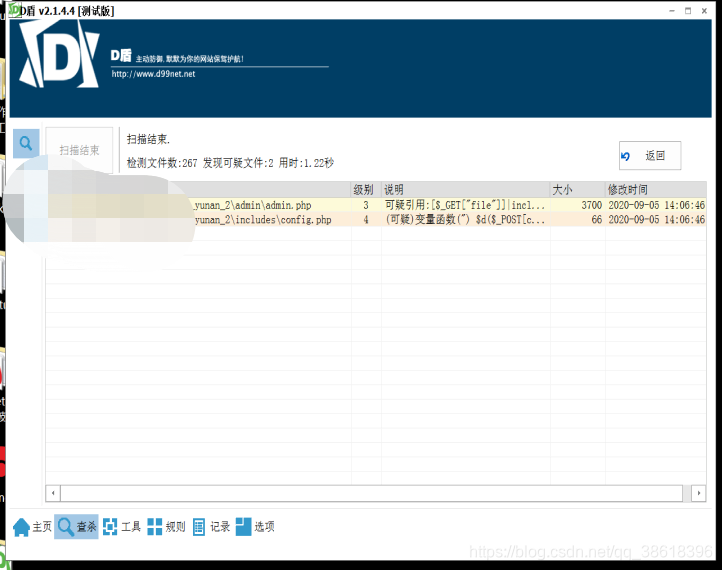Click the D盾 title bar app icon
Image resolution: width=722 pixels, height=570 pixels.
pos(14,10)
